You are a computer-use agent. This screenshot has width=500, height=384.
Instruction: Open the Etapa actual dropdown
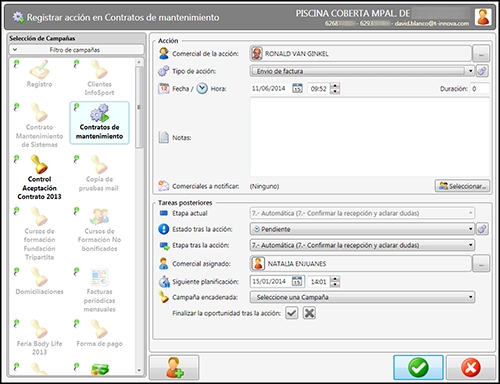471,213
